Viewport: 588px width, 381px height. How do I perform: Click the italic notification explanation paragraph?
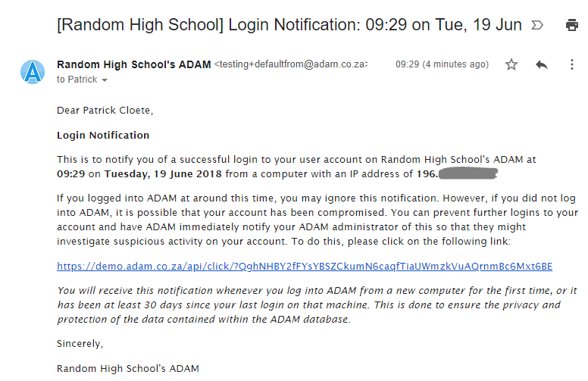318,304
